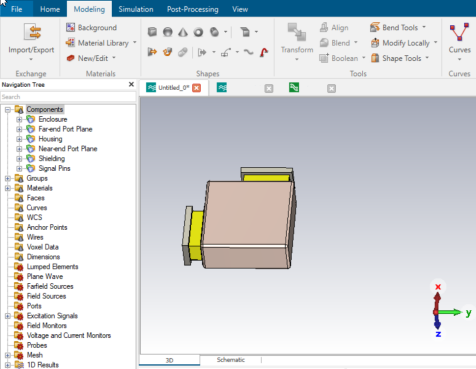Image resolution: width=476 pixels, height=369 pixels.
Task: Open the Blend dropdown arrow
Action: [x=356, y=43]
